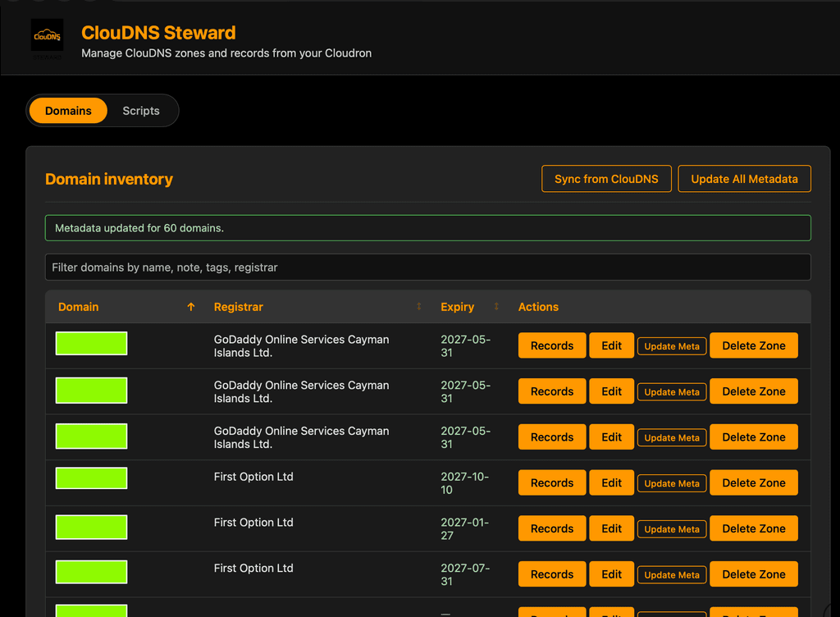Click the sort icon next to Registrar
840x617 pixels.
click(x=418, y=306)
